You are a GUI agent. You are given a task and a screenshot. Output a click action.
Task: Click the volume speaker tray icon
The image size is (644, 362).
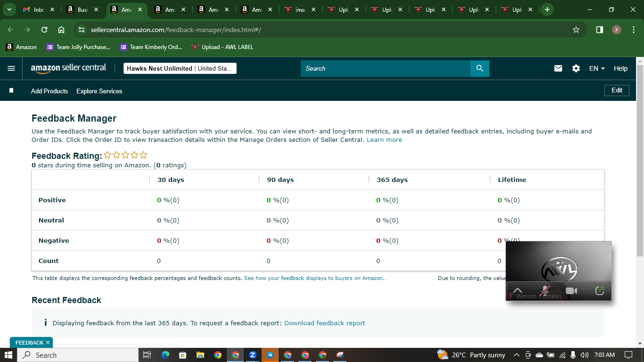[585, 355]
